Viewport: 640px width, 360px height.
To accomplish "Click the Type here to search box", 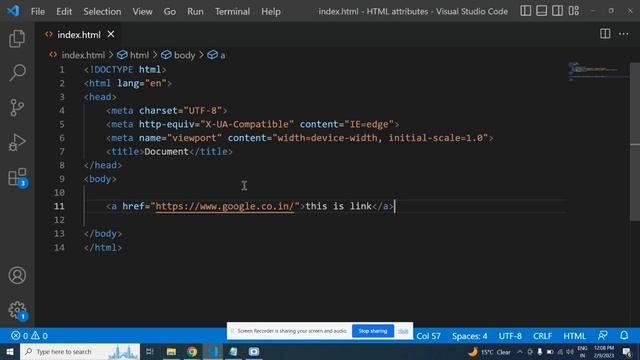I will (x=80, y=351).
